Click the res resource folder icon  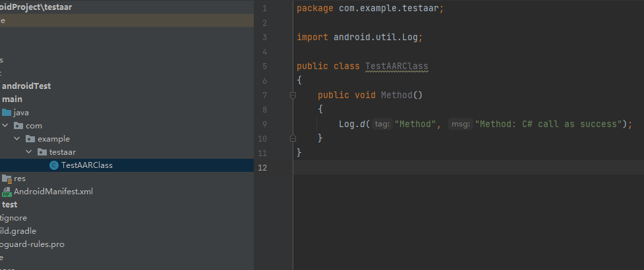[x=7, y=178]
